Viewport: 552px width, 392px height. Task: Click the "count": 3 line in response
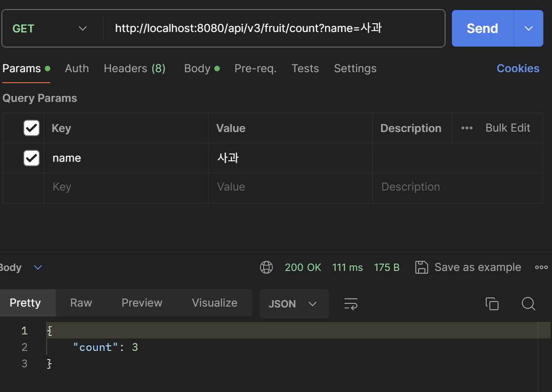click(106, 347)
